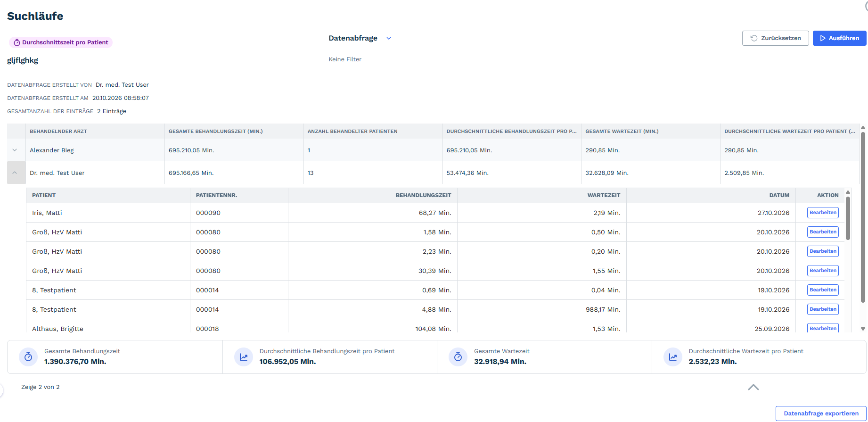This screenshot has height=422, width=868.
Task: Click the stopwatch icon beside Gesamte Wartezeit
Action: 458,357
